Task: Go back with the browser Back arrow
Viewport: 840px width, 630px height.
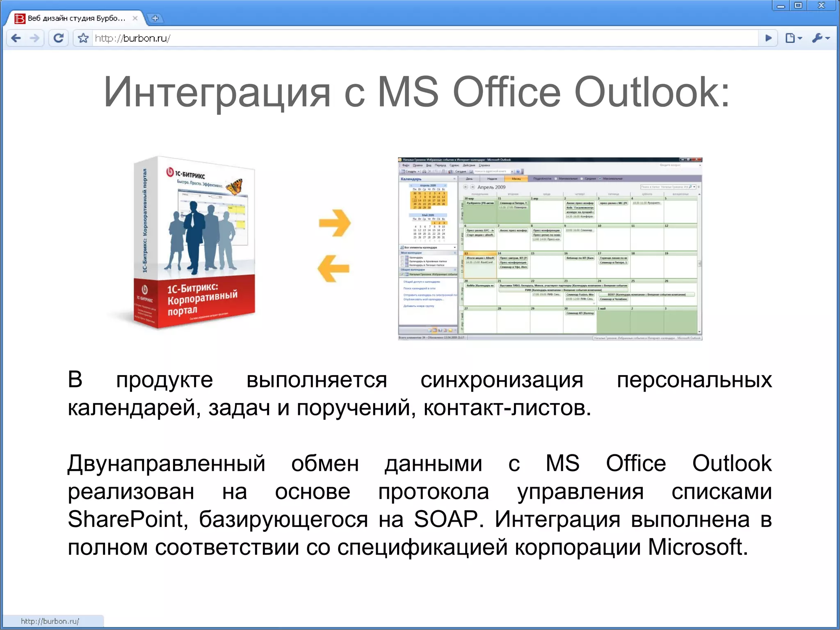Action: (x=16, y=38)
